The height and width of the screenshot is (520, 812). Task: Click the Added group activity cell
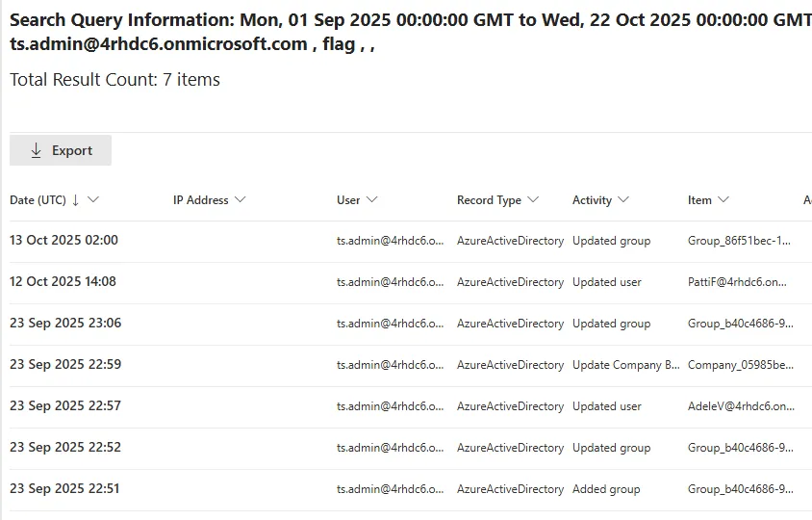coord(606,489)
